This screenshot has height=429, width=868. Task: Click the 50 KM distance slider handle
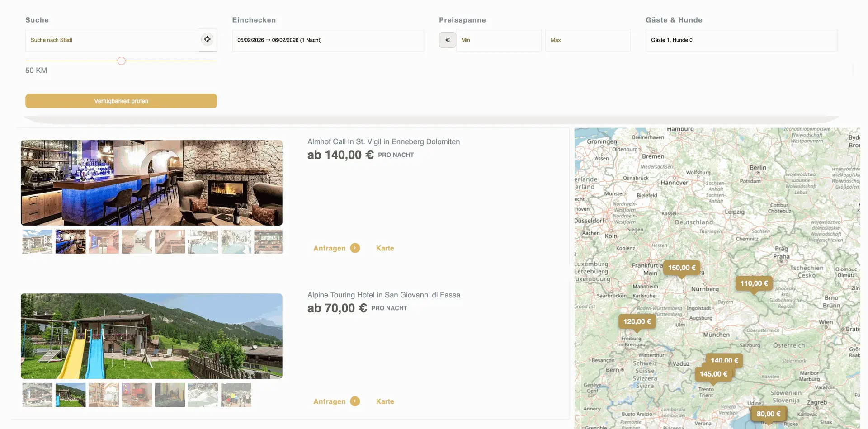(121, 61)
